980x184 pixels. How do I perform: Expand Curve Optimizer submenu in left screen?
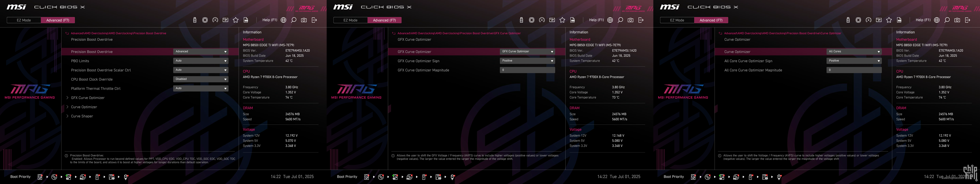(x=84, y=107)
